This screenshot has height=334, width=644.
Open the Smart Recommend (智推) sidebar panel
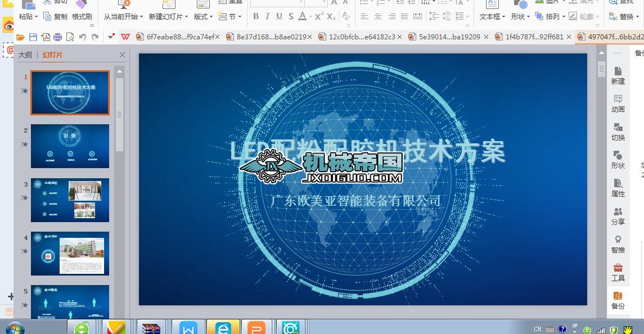[618, 245]
